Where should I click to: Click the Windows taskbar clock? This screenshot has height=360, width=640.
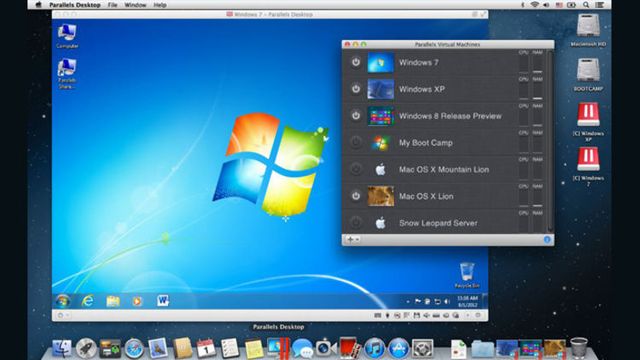[467, 301]
